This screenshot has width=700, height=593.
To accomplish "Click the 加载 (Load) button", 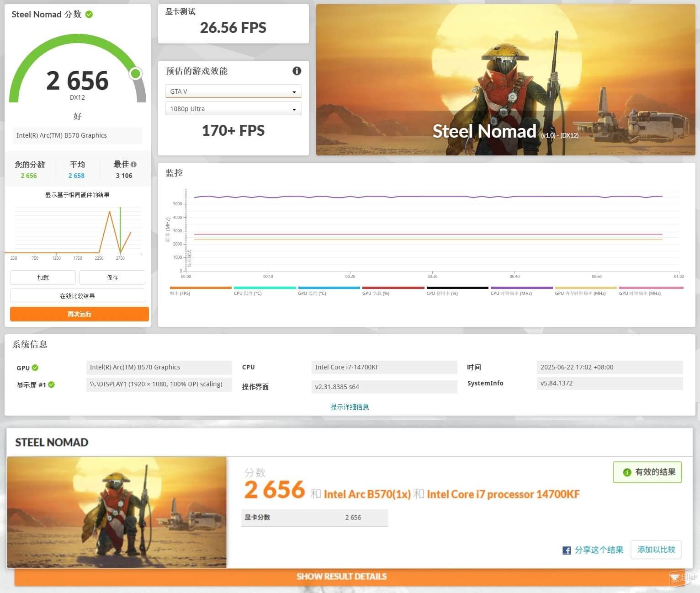I will pyautogui.click(x=43, y=278).
